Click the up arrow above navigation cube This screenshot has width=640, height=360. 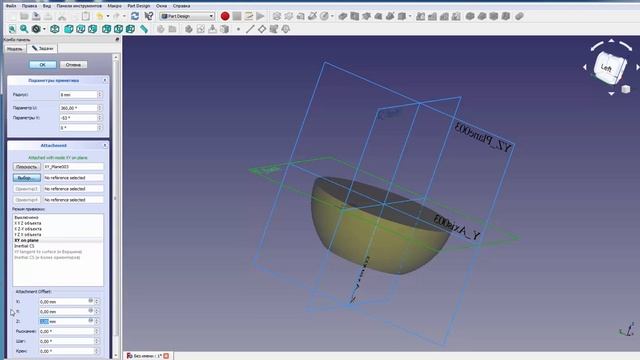611,41
